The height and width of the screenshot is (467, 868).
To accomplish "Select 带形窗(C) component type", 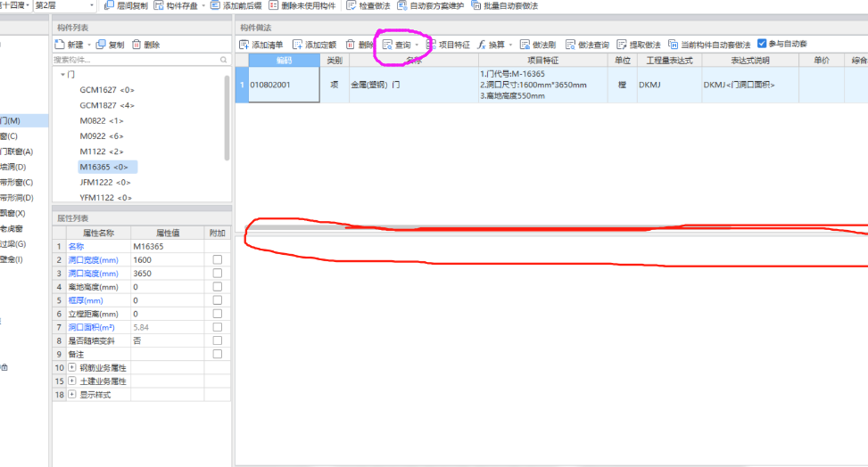I will pos(17,182).
